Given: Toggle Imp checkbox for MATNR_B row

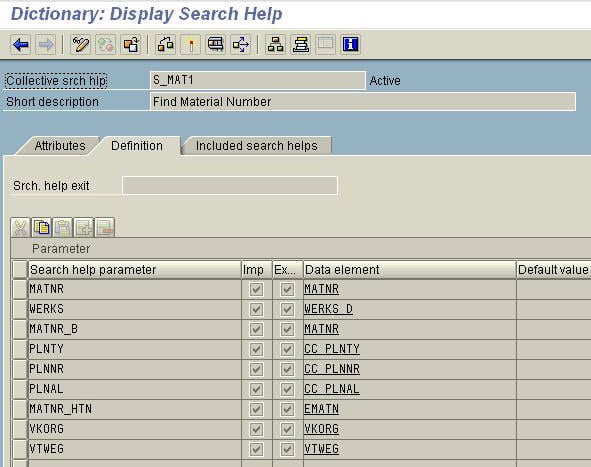Looking at the screenshot, I should [x=256, y=329].
